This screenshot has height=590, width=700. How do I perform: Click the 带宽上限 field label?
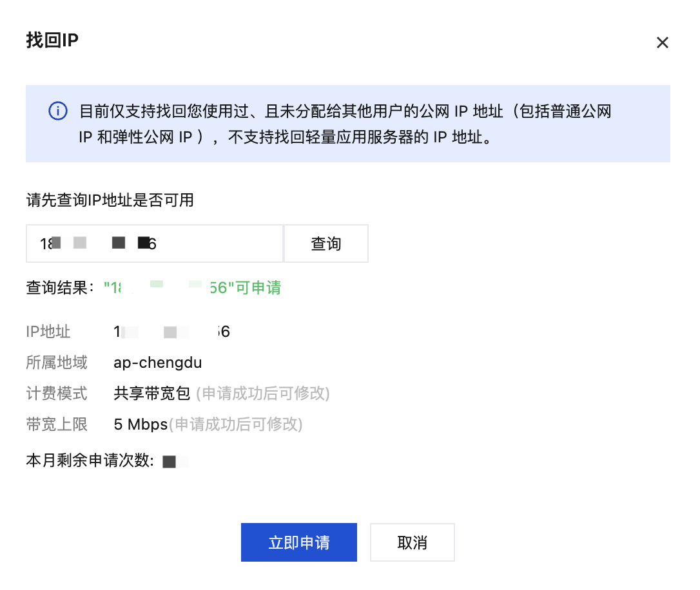pyautogui.click(x=57, y=424)
